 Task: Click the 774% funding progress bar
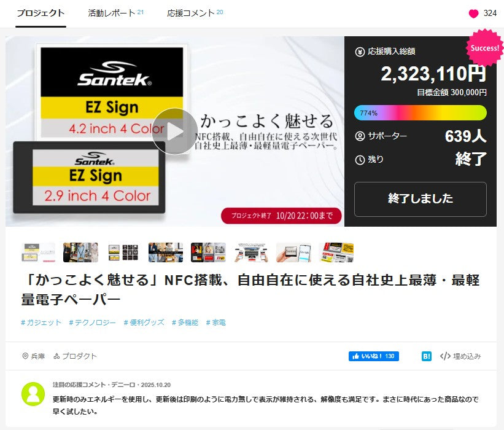[x=421, y=113]
